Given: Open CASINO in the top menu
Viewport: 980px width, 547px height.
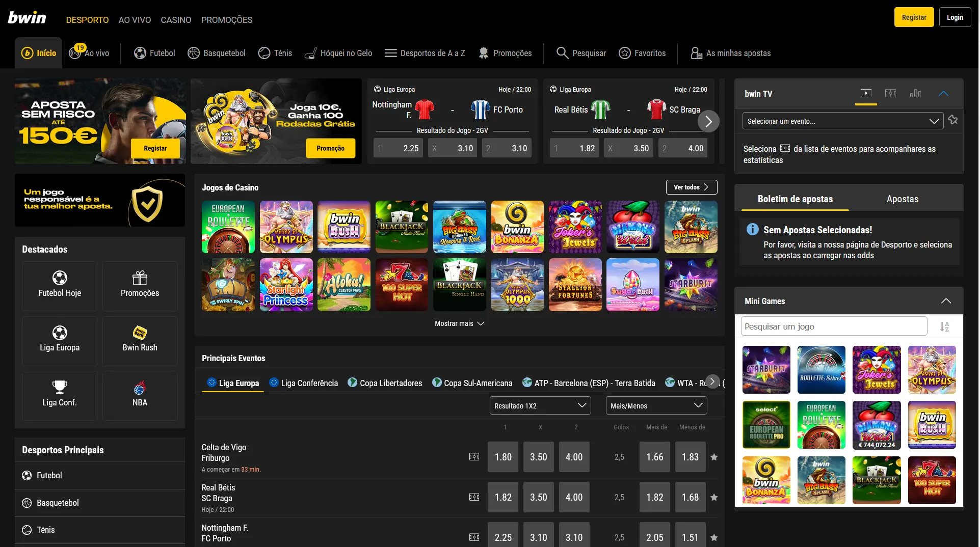Looking at the screenshot, I should point(176,20).
